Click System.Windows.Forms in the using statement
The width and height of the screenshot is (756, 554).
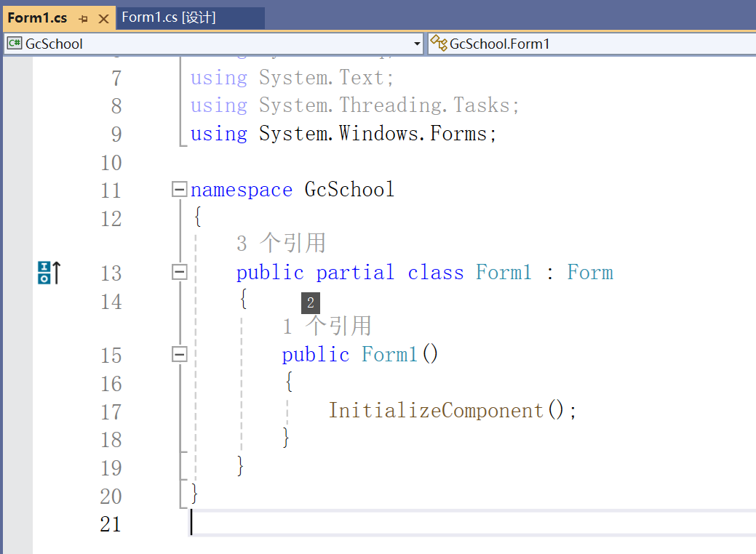[377, 134]
